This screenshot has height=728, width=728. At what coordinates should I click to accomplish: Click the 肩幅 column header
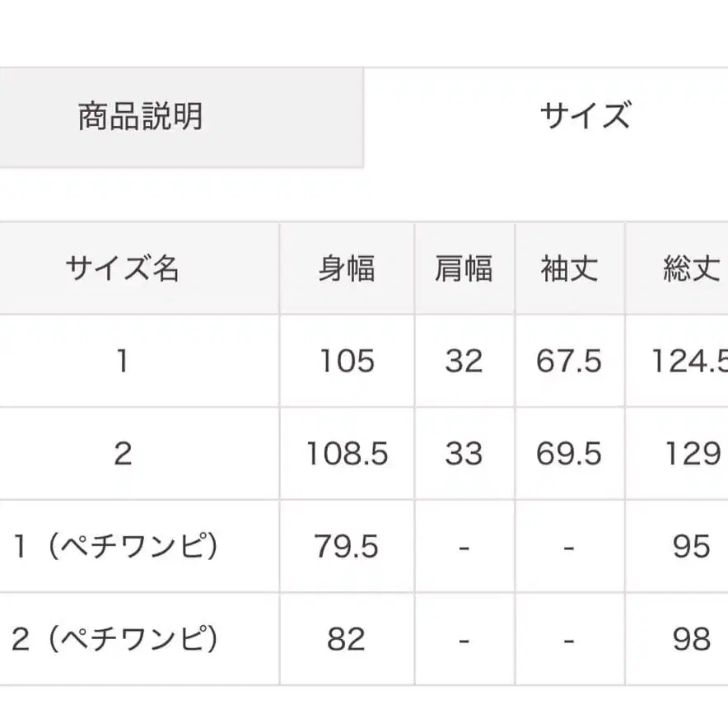(464, 269)
